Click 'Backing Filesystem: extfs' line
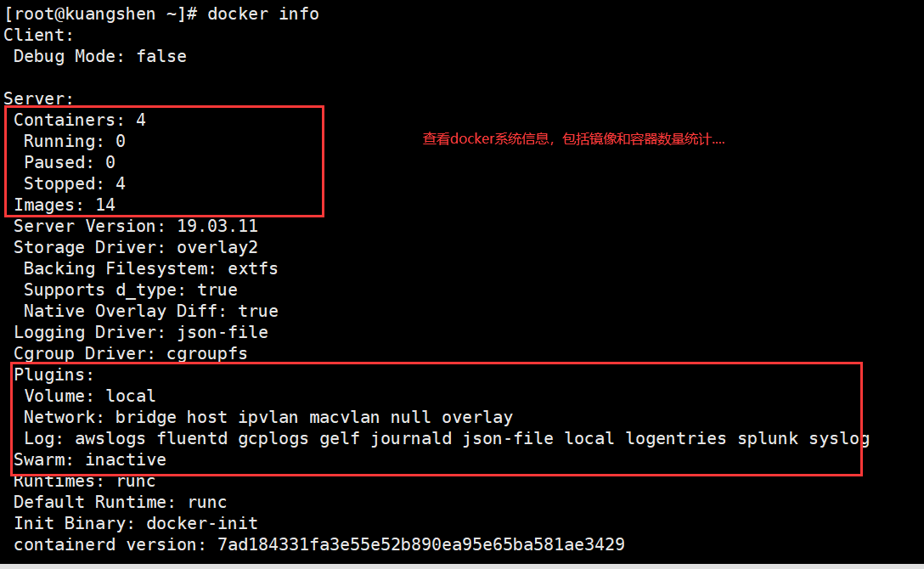 151,268
